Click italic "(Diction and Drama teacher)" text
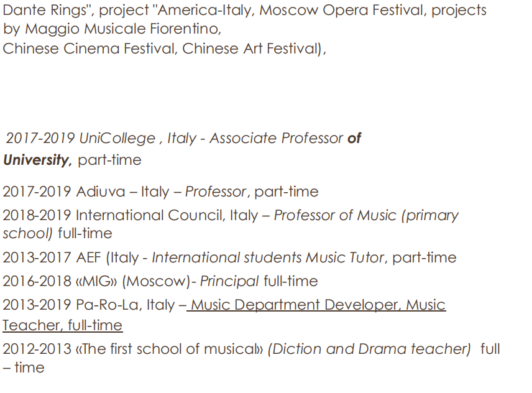The image size is (532, 393). pos(369,349)
